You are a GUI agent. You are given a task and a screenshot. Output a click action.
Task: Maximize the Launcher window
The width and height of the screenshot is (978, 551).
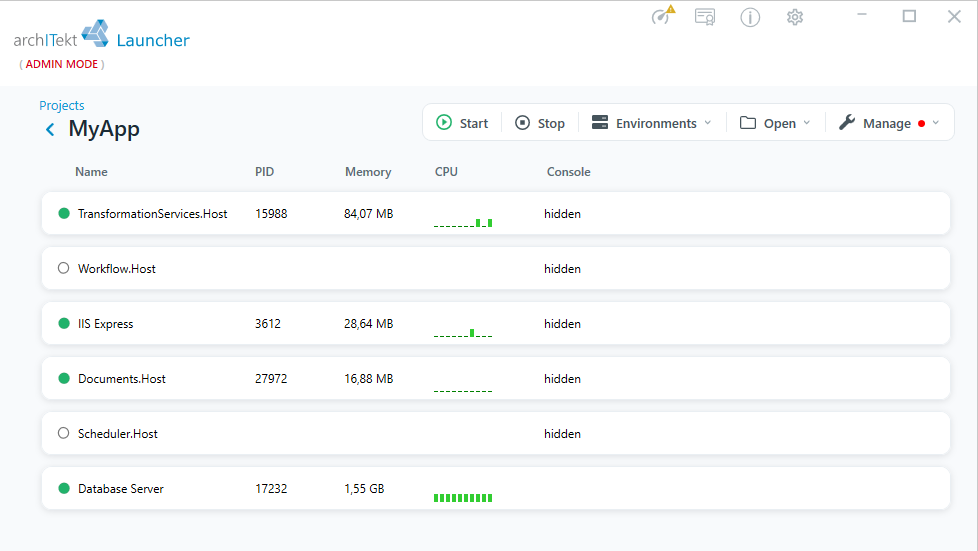point(909,16)
